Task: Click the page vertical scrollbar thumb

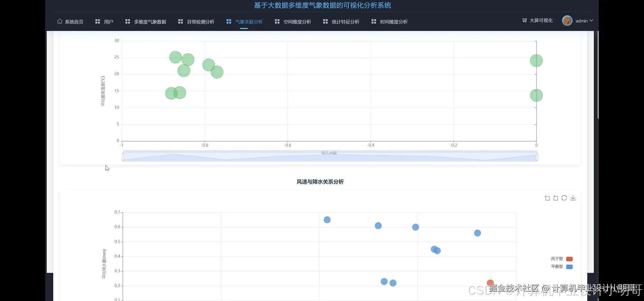Action: pos(598,75)
